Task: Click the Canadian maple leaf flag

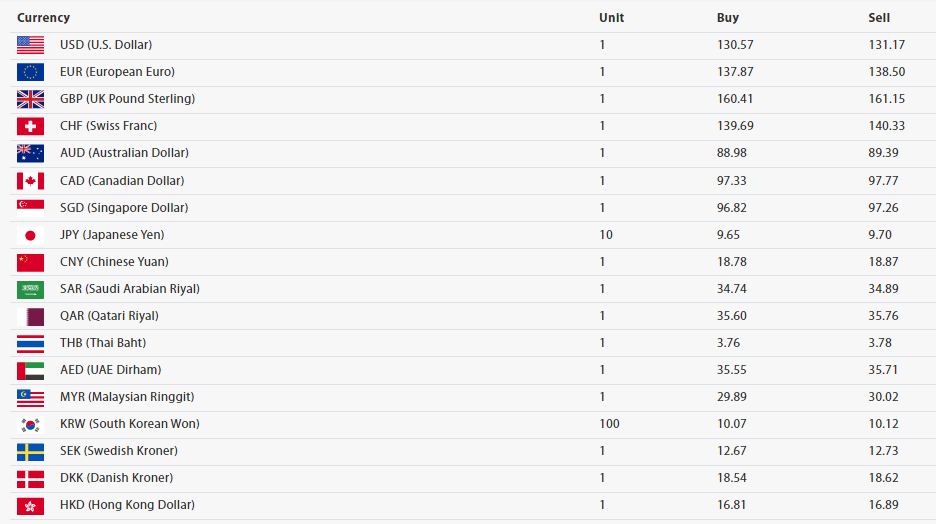Action: click(x=30, y=181)
